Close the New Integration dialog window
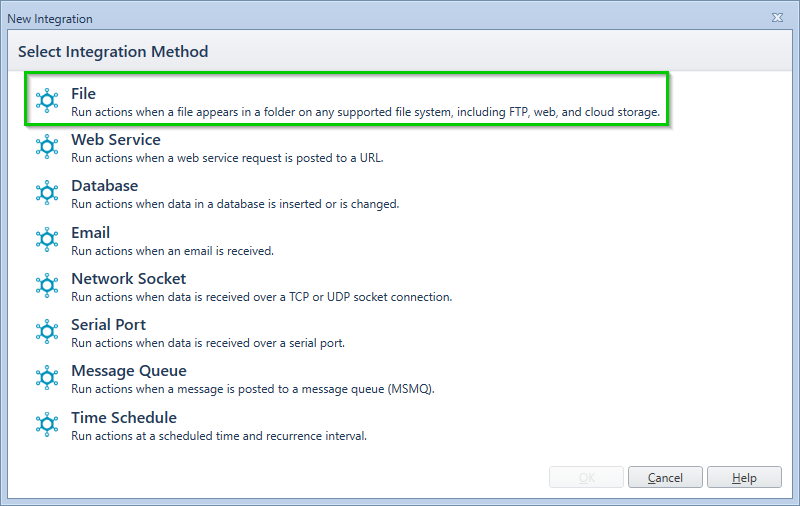Viewport: 800px width, 506px height. (x=777, y=18)
